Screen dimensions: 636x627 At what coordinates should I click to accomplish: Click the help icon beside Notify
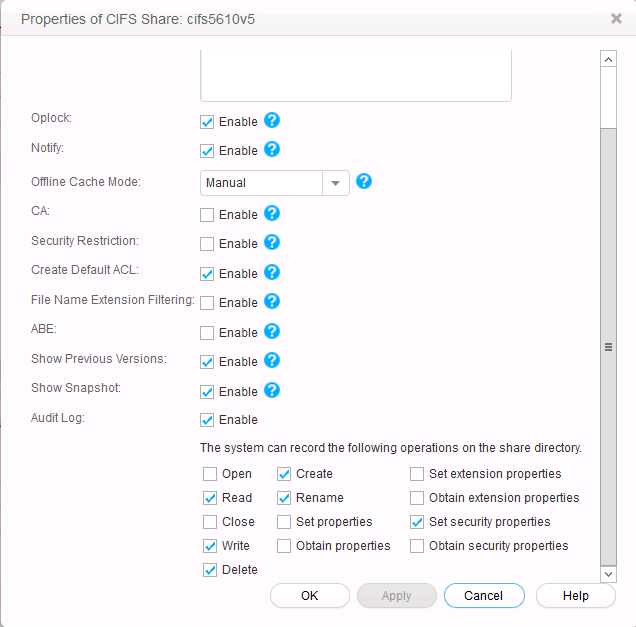272,150
